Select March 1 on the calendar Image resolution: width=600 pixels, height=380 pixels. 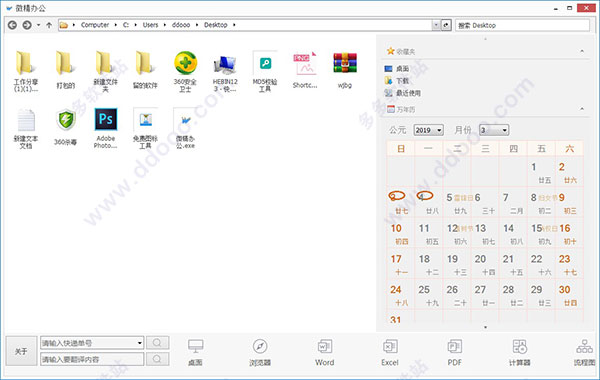(541, 172)
